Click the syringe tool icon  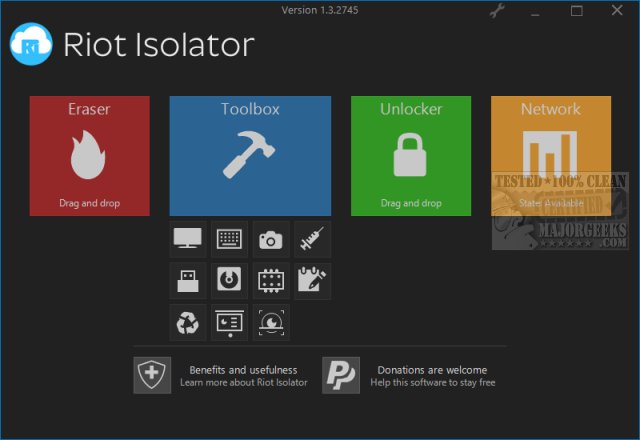click(313, 239)
